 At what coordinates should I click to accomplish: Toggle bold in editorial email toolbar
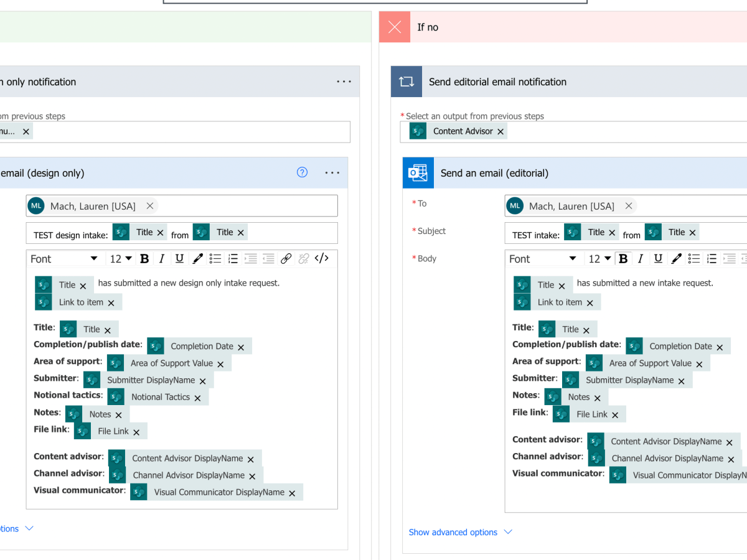coord(623,259)
